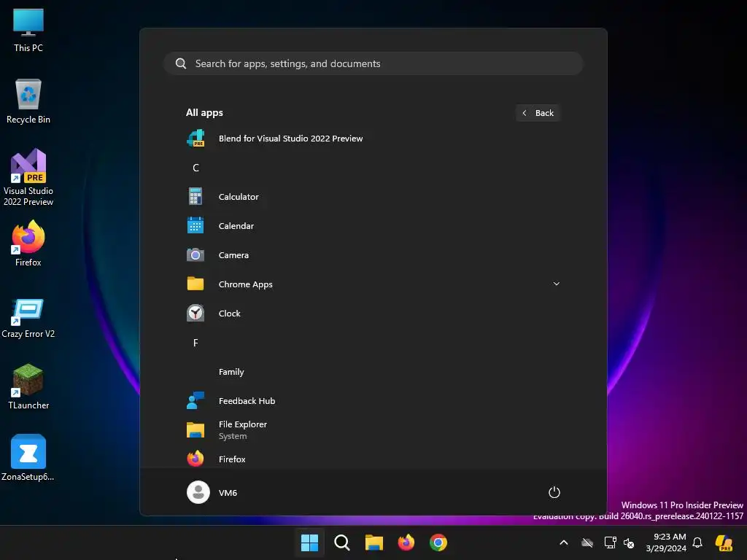
Task: Launch the Clock app
Action: (x=373, y=314)
